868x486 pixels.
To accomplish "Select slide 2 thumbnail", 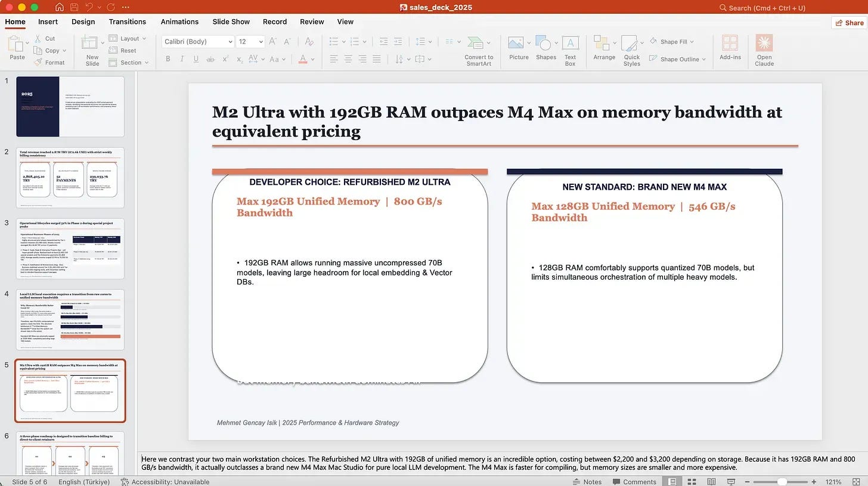I will (70, 178).
